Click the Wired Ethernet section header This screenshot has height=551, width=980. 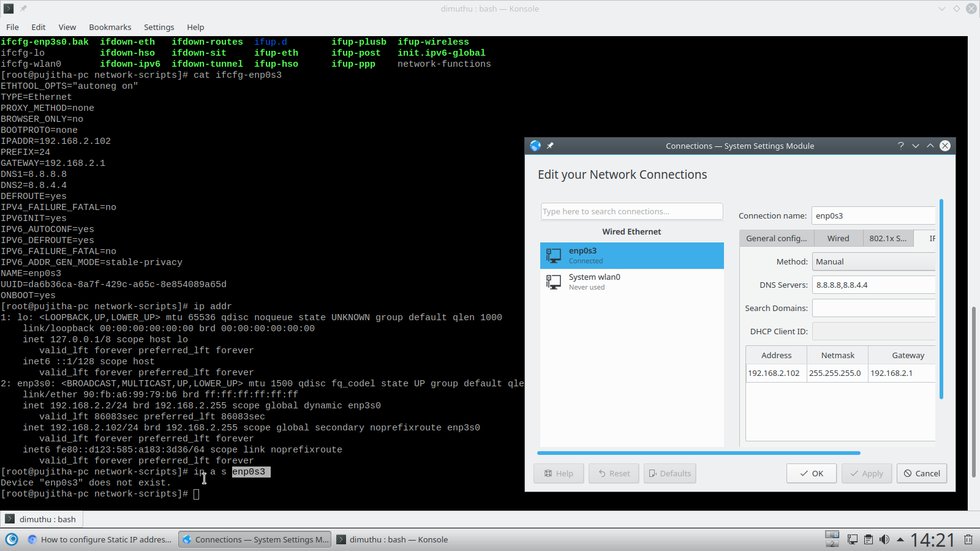631,231
